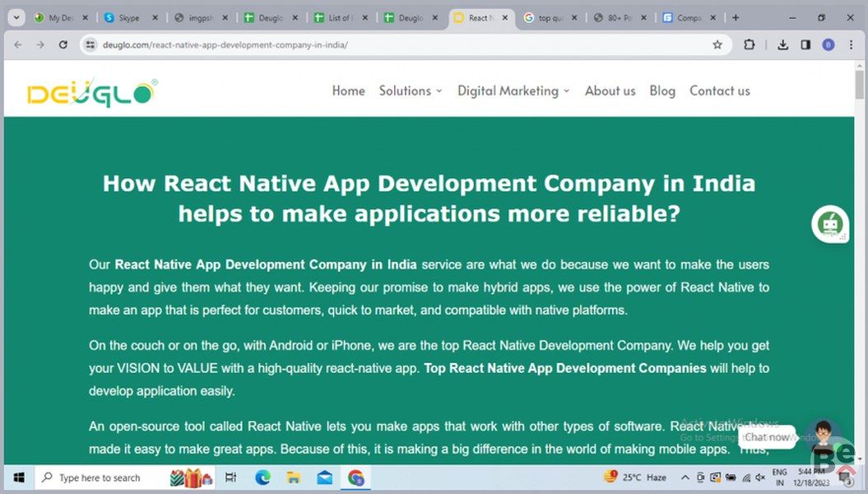This screenshot has height=494, width=868.
Task: Expand the Solutions dropdown menu
Action: coord(410,91)
